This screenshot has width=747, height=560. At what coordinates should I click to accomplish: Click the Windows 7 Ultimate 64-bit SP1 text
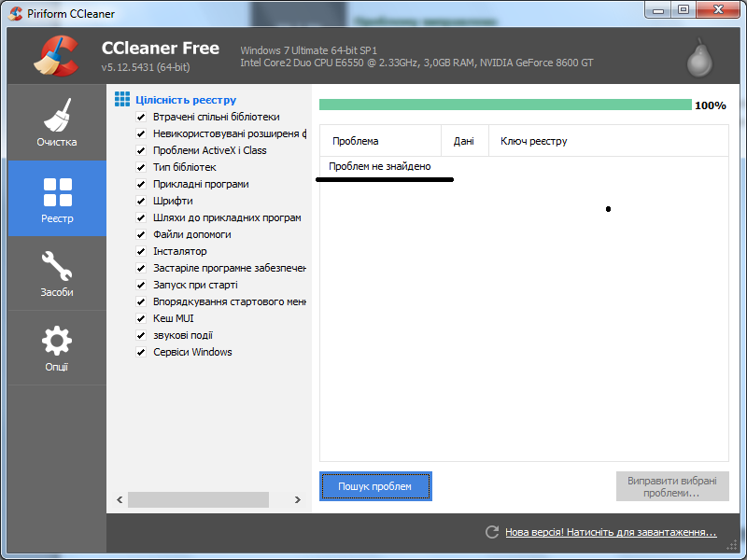[309, 50]
